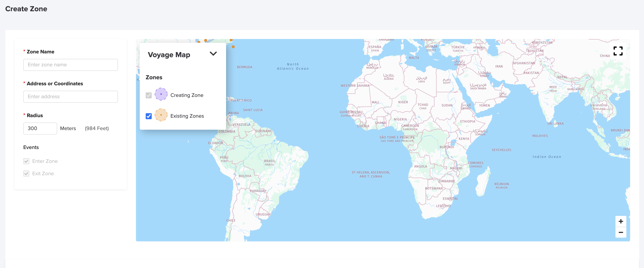Click the fullscreen map icon
This screenshot has height=268, width=644.
tap(618, 51)
